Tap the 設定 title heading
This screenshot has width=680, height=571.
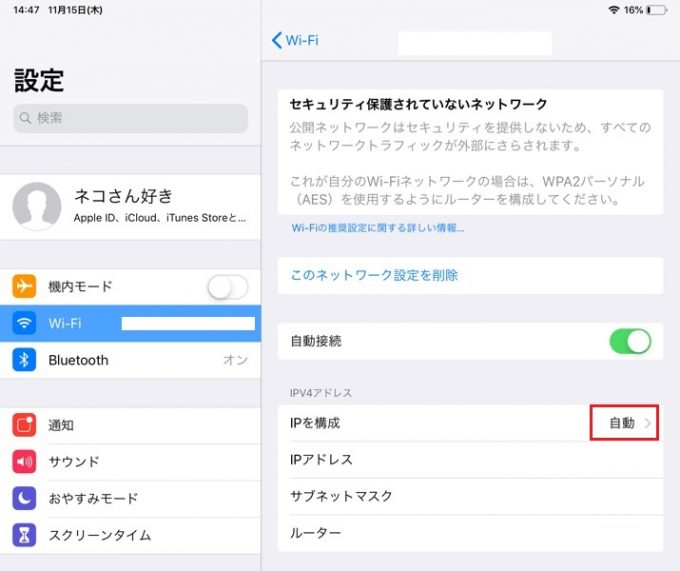39,80
